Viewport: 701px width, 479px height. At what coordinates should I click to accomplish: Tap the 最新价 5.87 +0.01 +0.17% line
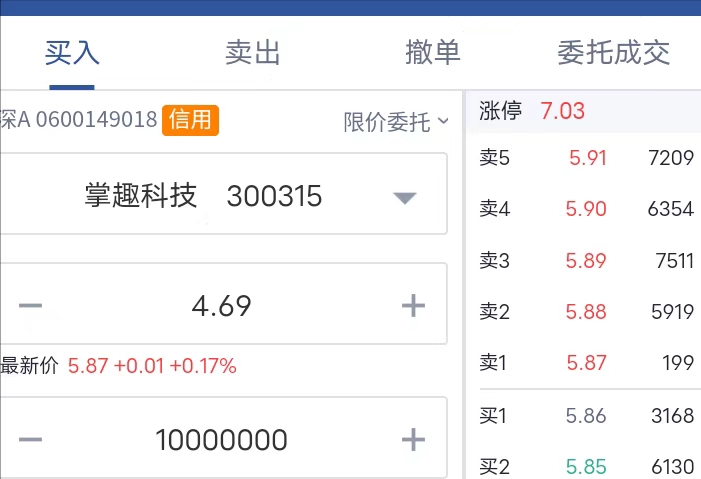coord(118,365)
